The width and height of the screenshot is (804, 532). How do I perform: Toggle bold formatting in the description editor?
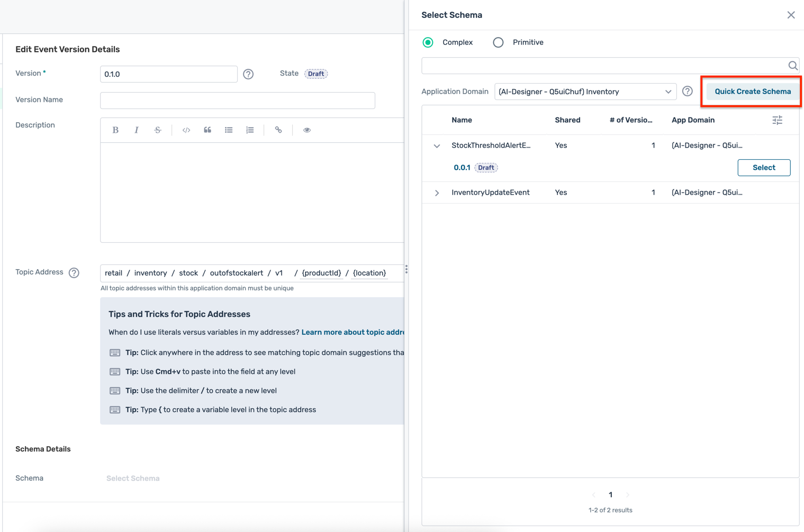[115, 130]
